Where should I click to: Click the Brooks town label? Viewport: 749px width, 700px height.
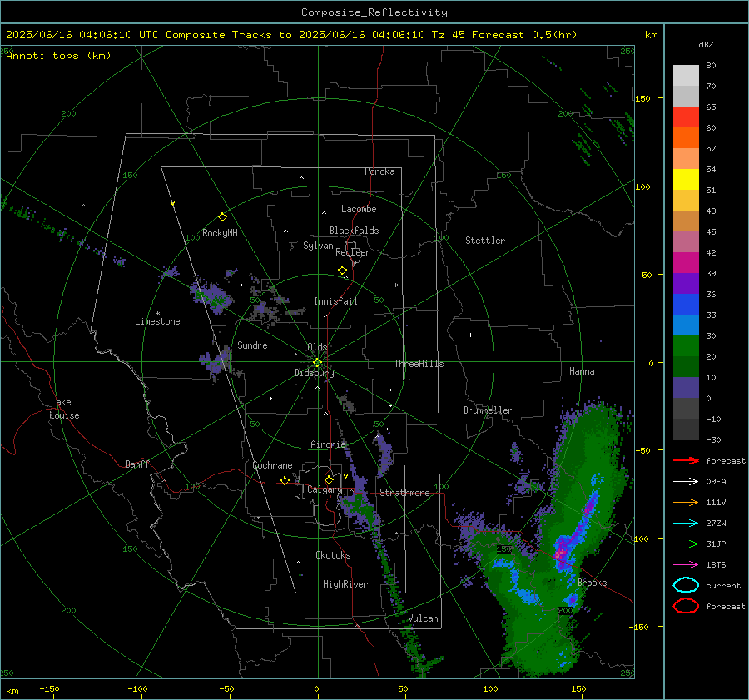pos(592,583)
